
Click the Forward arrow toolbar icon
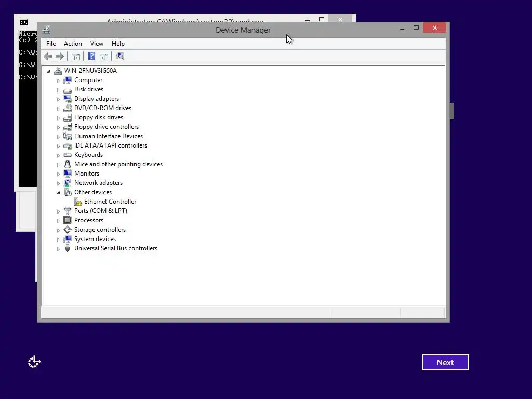point(60,56)
